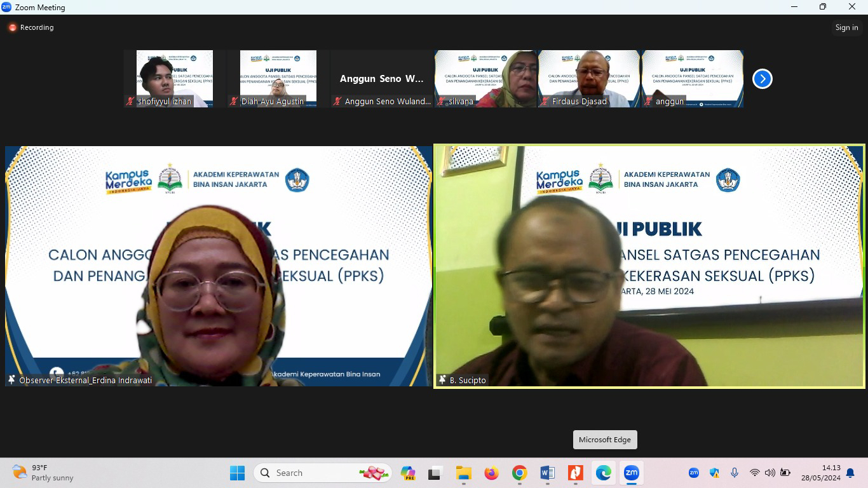Click the Zoom taskbar icon
The image size is (868, 488).
pyautogui.click(x=631, y=473)
